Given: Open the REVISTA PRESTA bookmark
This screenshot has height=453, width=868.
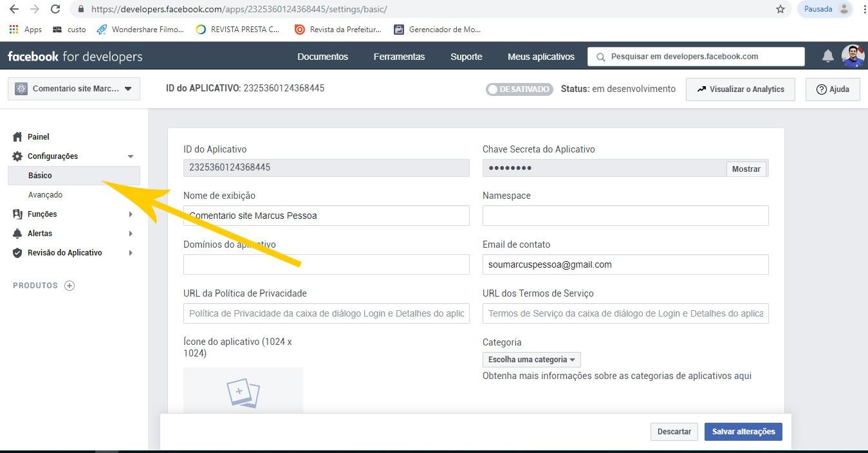Looking at the screenshot, I should (x=237, y=29).
